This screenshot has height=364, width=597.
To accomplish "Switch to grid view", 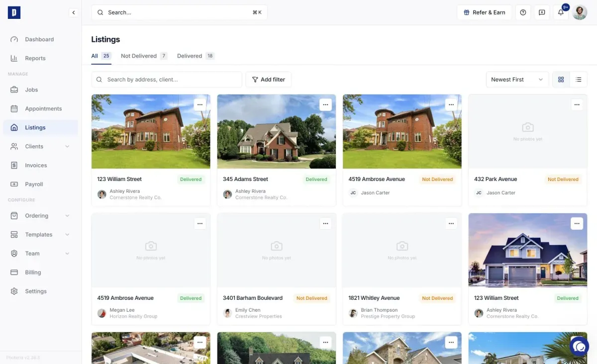I will click(x=561, y=80).
